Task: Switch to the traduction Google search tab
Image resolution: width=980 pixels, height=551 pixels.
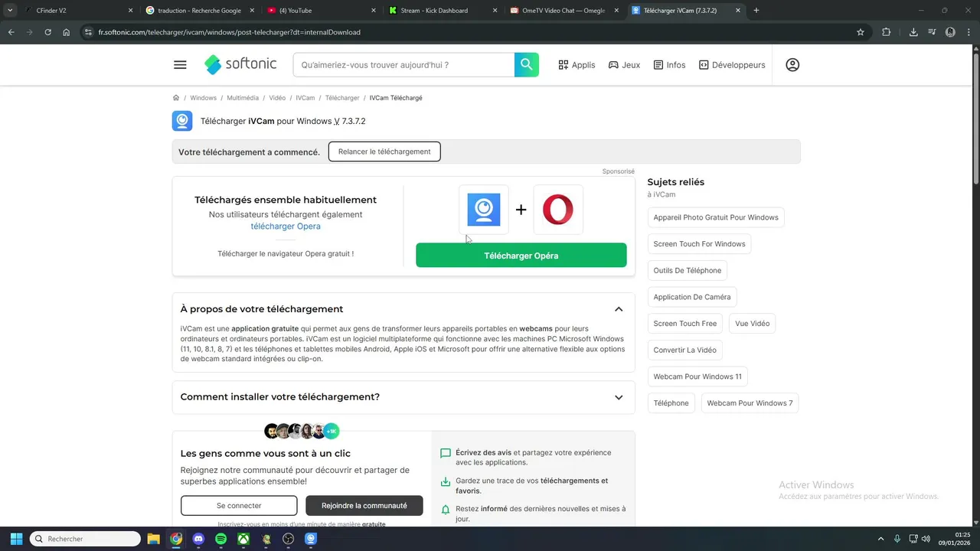Action: [201, 11]
